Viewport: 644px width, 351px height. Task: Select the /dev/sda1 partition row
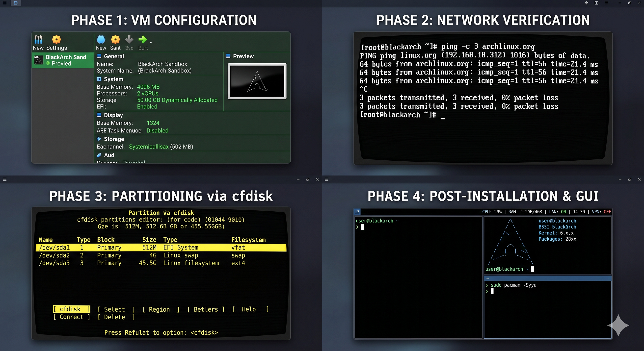tap(161, 247)
